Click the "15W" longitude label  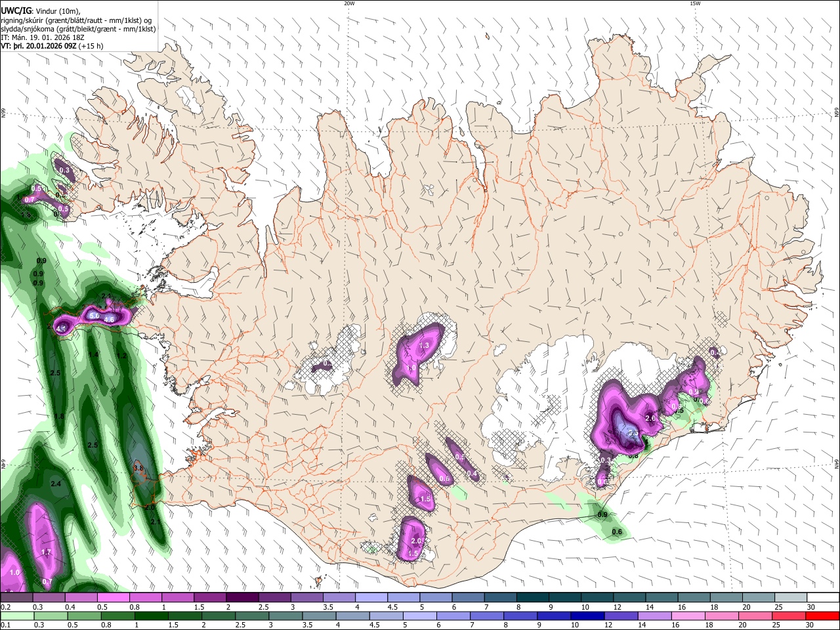tap(694, 3)
